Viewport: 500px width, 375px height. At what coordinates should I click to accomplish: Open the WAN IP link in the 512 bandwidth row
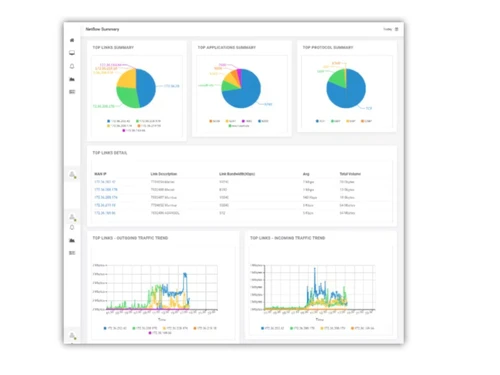pyautogui.click(x=105, y=213)
